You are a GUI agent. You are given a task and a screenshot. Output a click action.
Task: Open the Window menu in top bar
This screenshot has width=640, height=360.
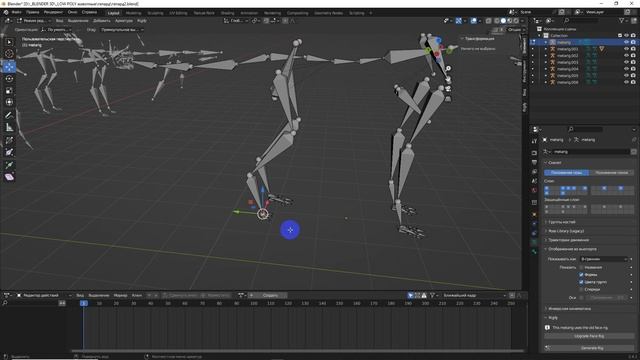coord(72,12)
